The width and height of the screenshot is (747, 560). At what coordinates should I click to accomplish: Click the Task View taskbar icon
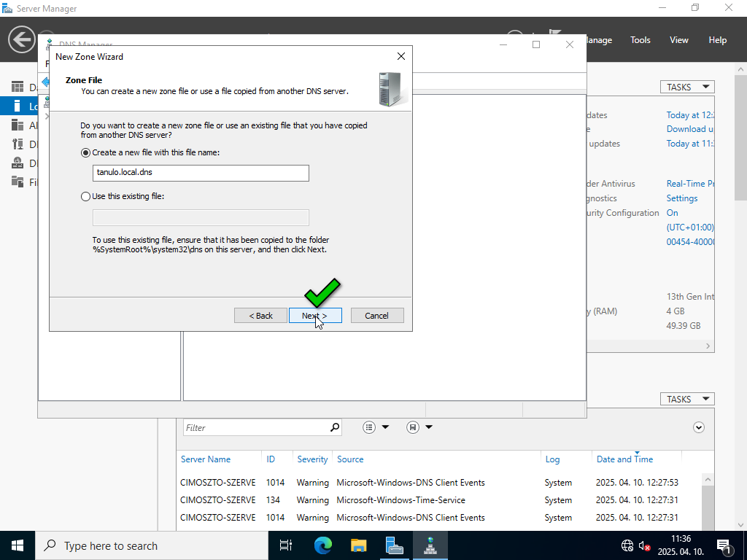[x=286, y=545]
